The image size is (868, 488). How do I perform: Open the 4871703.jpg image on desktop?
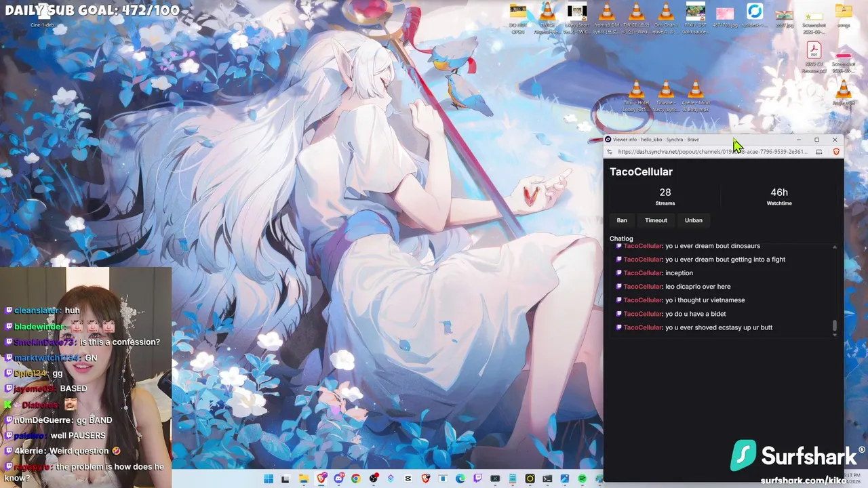(x=725, y=18)
